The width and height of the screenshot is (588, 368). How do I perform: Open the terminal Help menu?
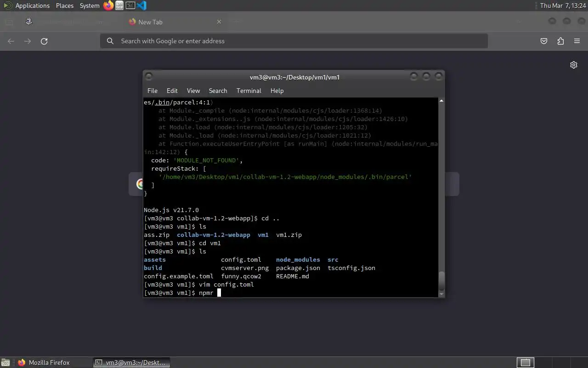tap(277, 91)
